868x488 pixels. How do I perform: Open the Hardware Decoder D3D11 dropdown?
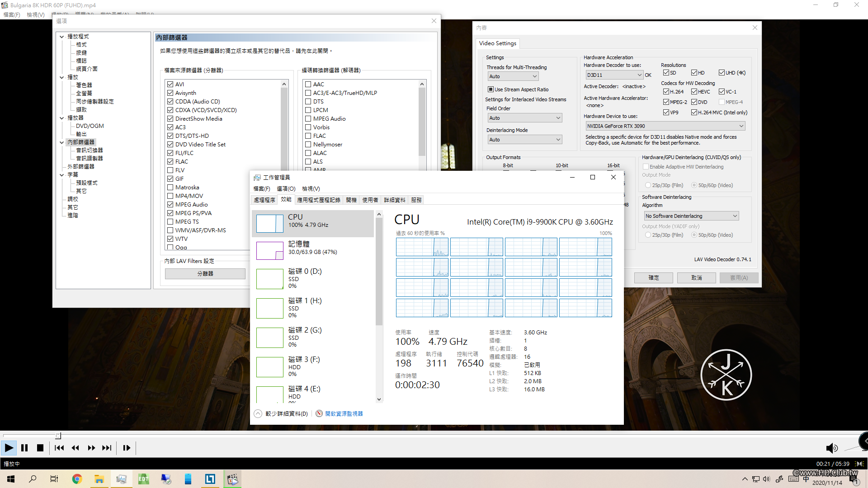tap(614, 75)
